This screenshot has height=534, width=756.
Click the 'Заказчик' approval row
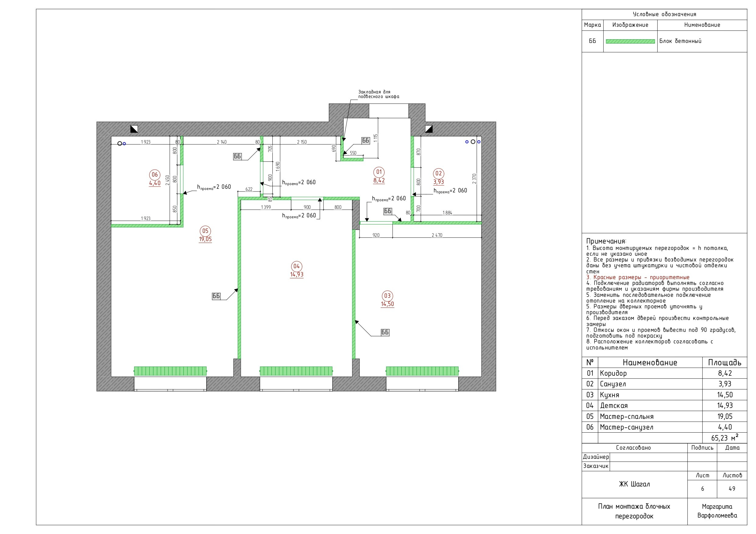pos(664,466)
